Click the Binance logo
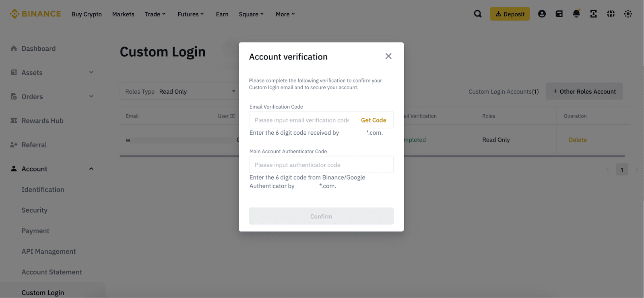 pyautogui.click(x=35, y=14)
